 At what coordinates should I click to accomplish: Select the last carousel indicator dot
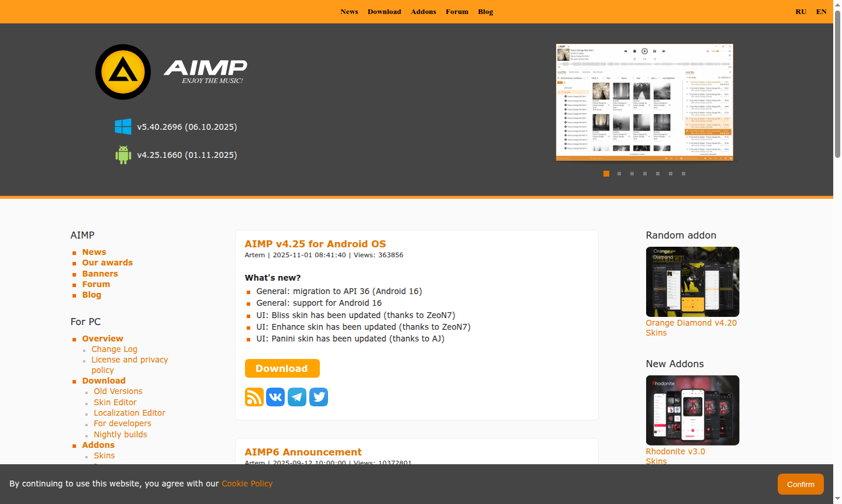(x=683, y=174)
